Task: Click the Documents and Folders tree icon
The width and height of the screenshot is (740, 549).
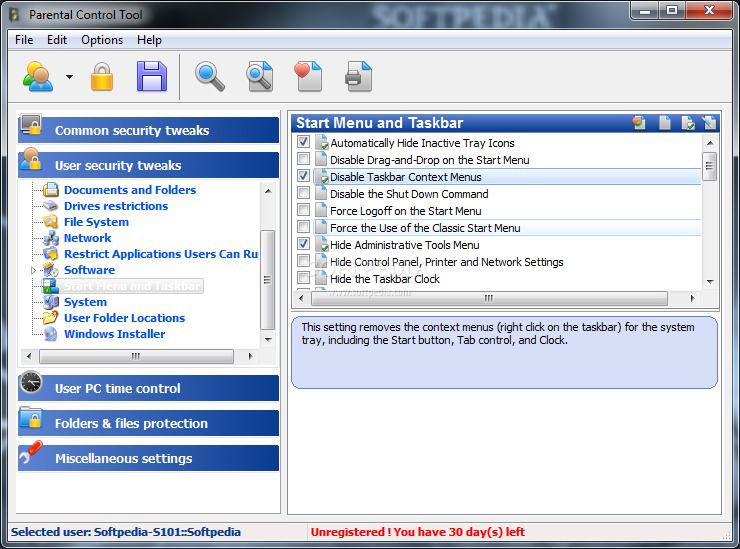Action: point(50,190)
